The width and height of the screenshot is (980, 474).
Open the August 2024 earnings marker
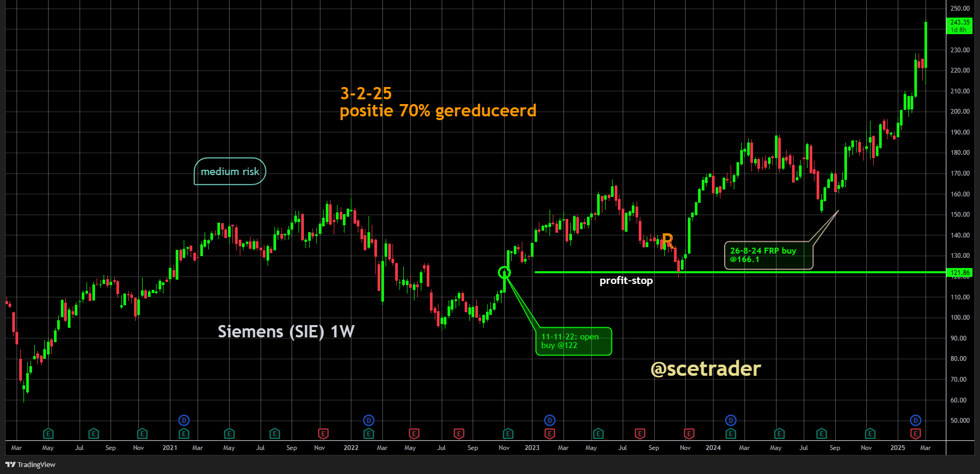(821, 433)
